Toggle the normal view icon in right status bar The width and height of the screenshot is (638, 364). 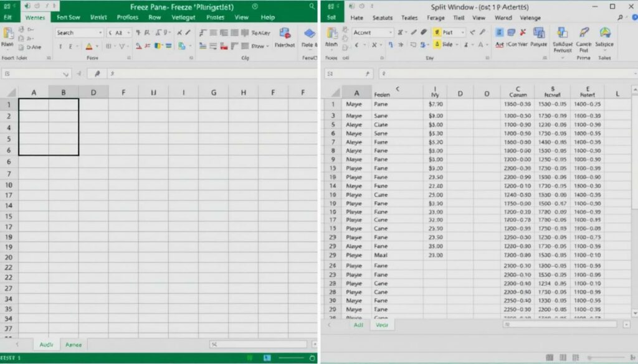pyautogui.click(x=550, y=358)
